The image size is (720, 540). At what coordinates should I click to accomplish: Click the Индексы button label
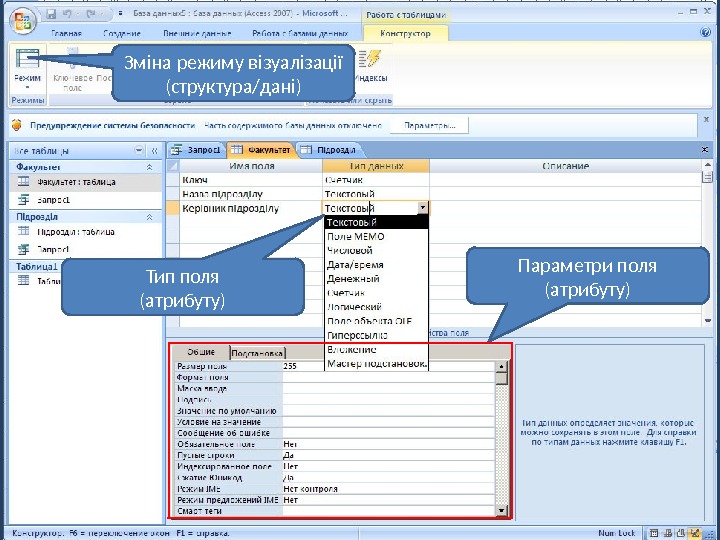click(370, 78)
